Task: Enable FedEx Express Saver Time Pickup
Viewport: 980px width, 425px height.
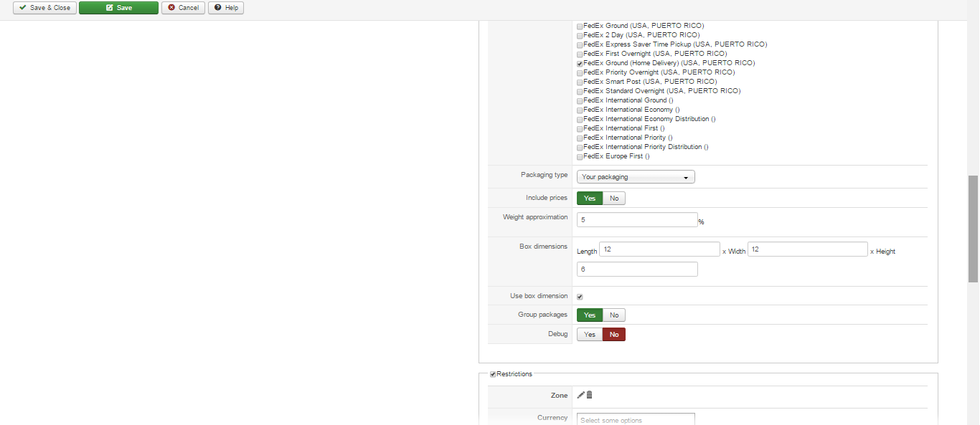Action: point(580,44)
